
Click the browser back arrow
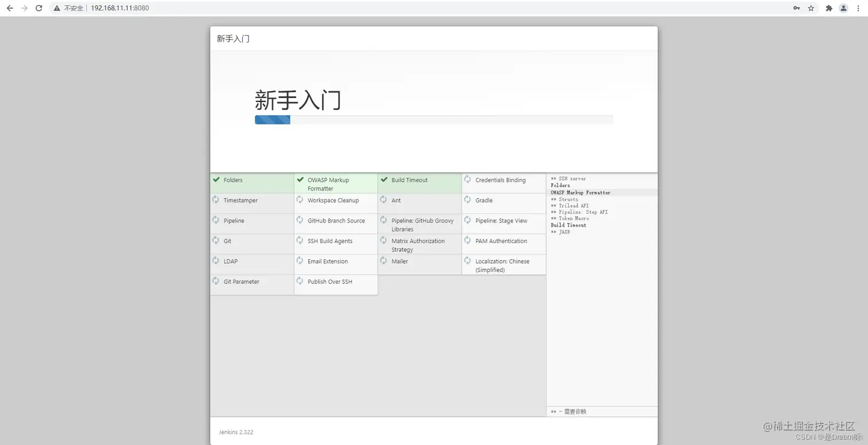10,8
